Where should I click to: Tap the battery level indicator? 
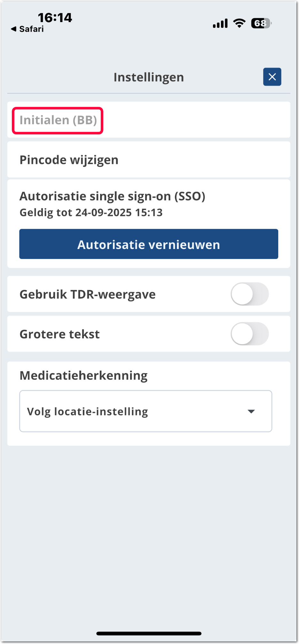coord(261,23)
